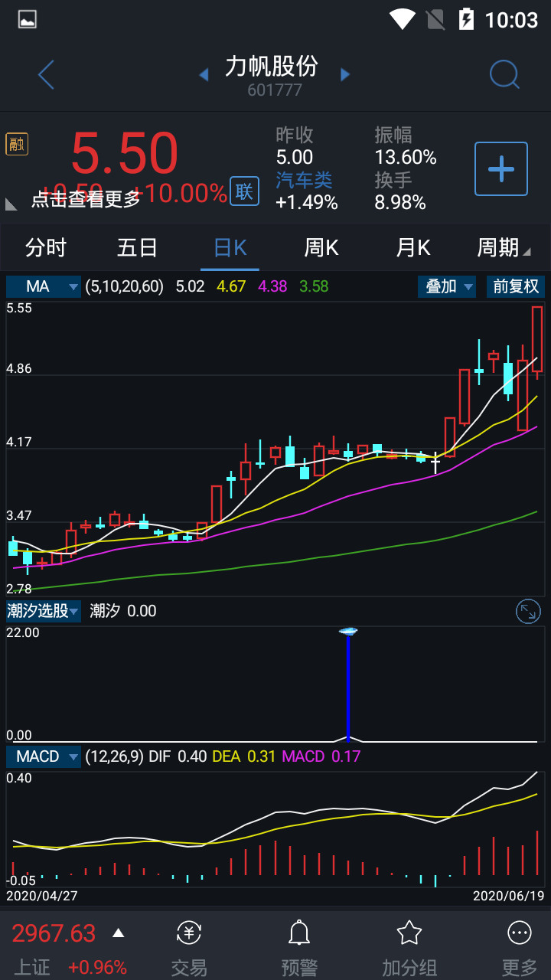The height and width of the screenshot is (980, 551).
Task: Tap the 昨收 value 5.00
Action: pos(295,158)
